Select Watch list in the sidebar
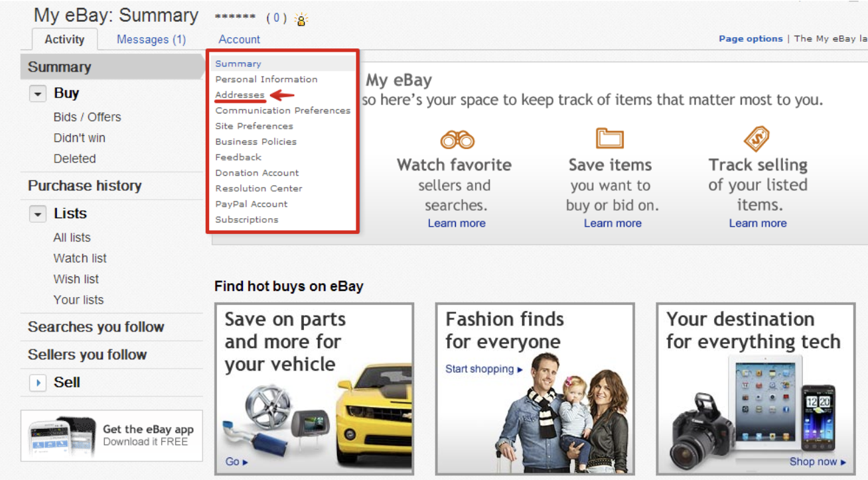The height and width of the screenshot is (480, 868). point(80,259)
